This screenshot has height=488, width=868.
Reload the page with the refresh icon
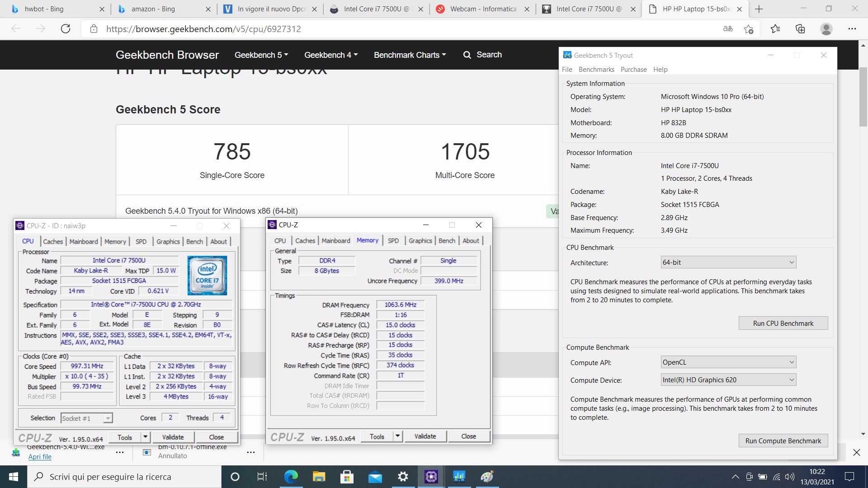pyautogui.click(x=66, y=29)
